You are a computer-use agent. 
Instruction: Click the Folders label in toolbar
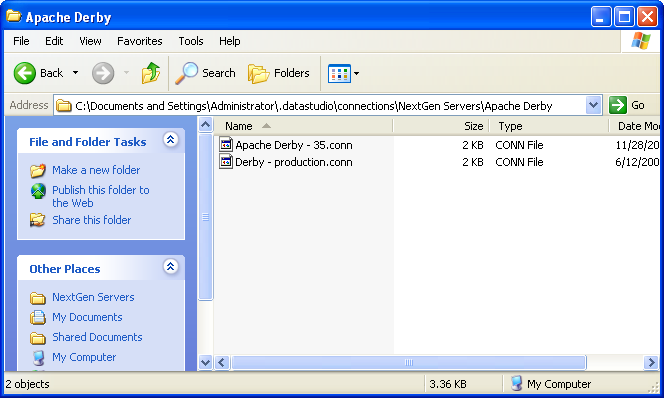291,73
